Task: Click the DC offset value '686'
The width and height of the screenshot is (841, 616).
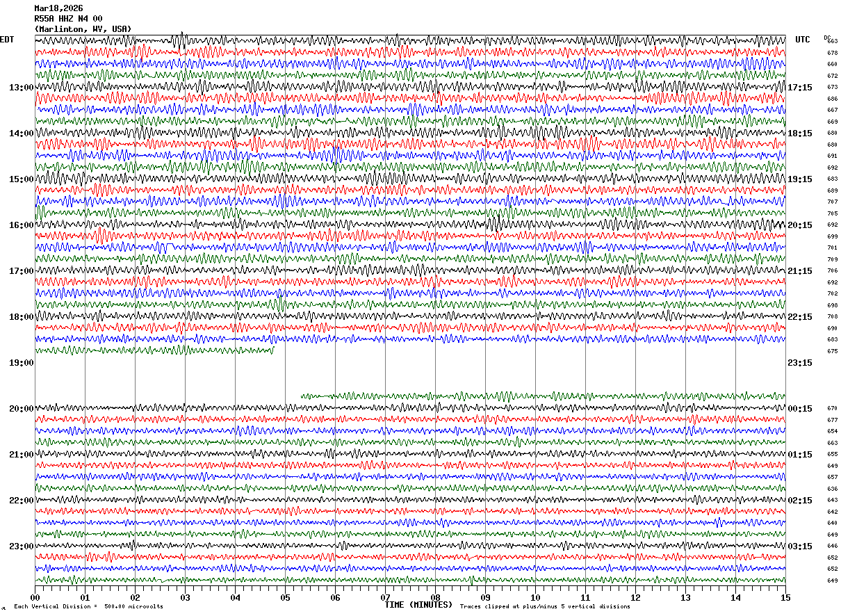Action: [x=832, y=99]
